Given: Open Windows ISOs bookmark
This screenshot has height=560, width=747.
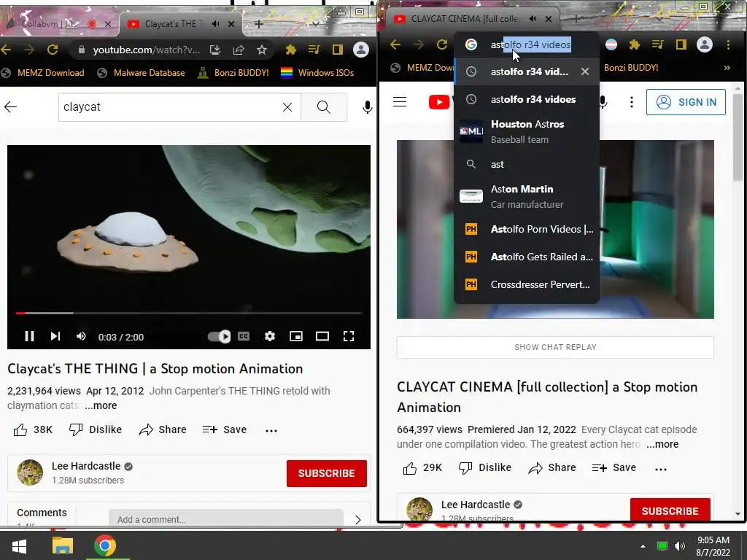Looking at the screenshot, I should [x=317, y=73].
